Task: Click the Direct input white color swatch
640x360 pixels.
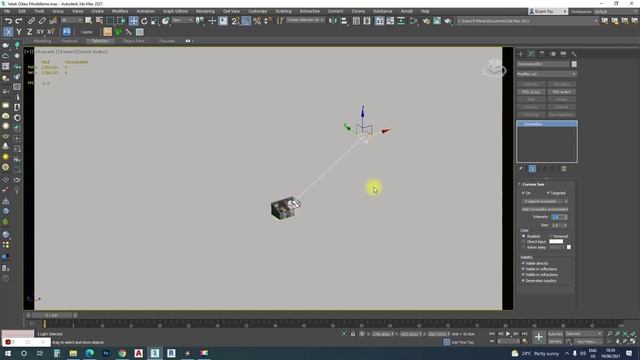Action: [556, 242]
